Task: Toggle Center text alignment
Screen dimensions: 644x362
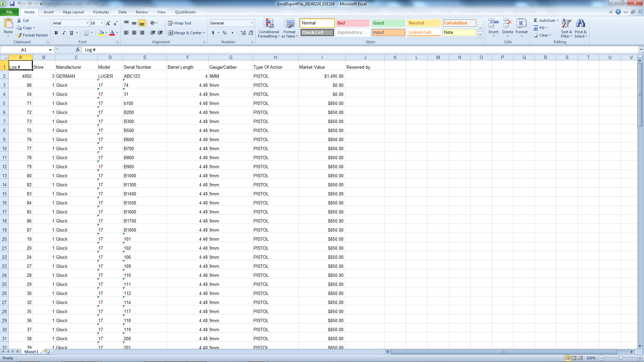Action: pos(134,33)
